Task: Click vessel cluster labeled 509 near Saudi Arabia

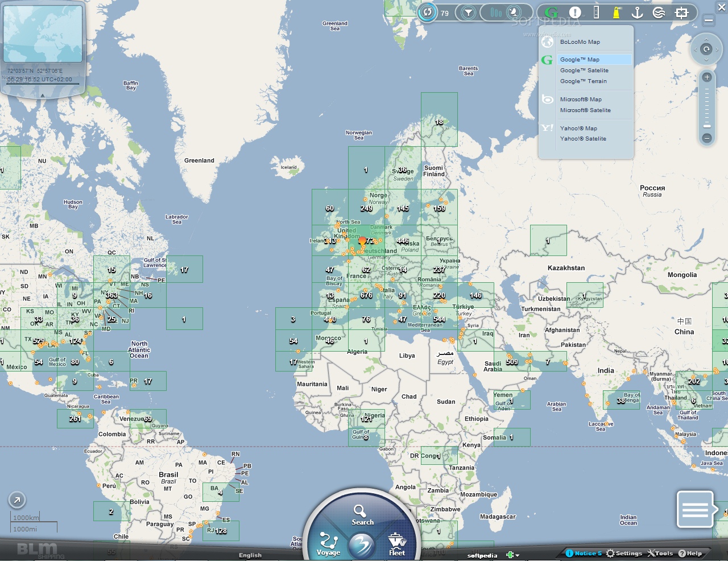Action: click(x=512, y=362)
